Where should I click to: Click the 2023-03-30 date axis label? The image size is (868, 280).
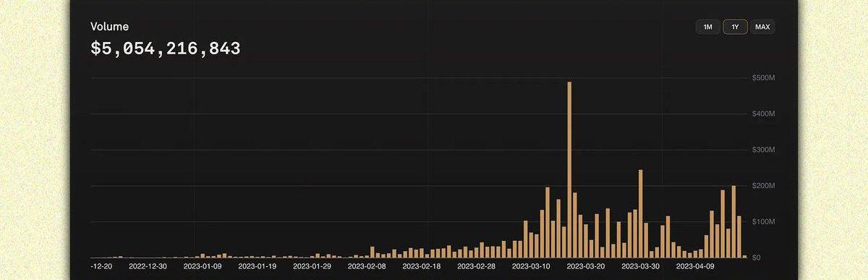(640, 266)
